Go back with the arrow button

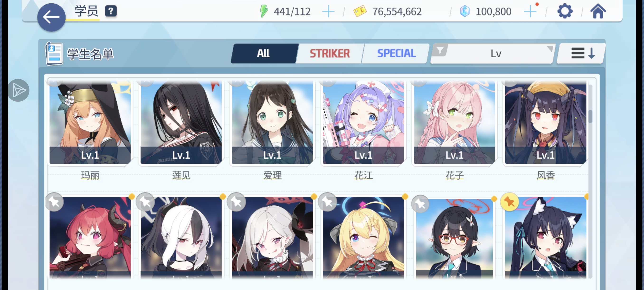[51, 17]
